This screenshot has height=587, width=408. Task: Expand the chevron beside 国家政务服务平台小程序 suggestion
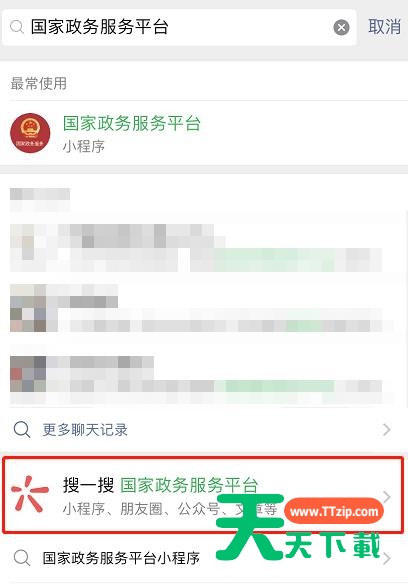[x=387, y=558]
